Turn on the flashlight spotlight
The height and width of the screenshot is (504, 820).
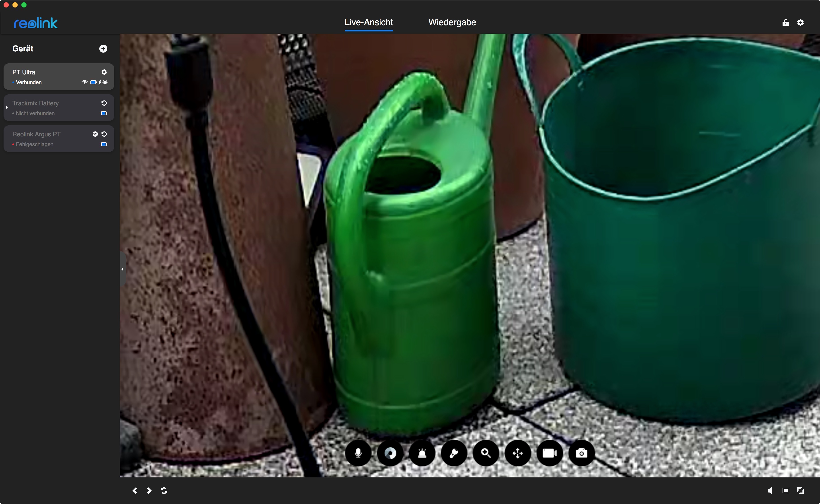point(454,453)
